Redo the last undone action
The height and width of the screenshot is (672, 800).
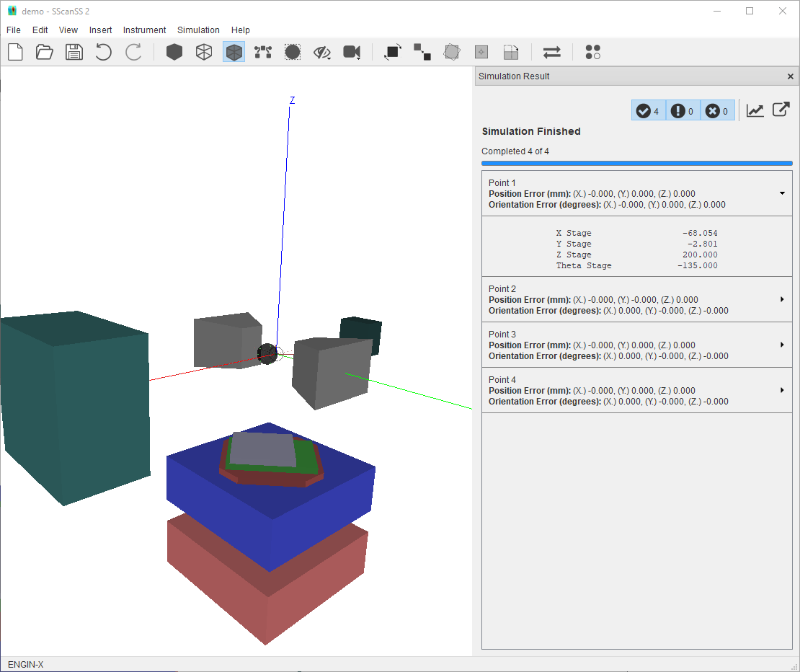pos(133,52)
